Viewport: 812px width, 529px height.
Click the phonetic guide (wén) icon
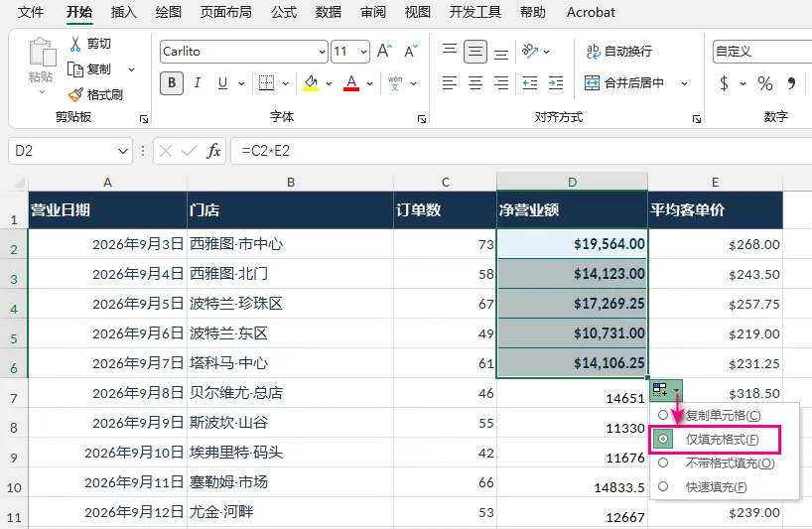click(x=395, y=83)
